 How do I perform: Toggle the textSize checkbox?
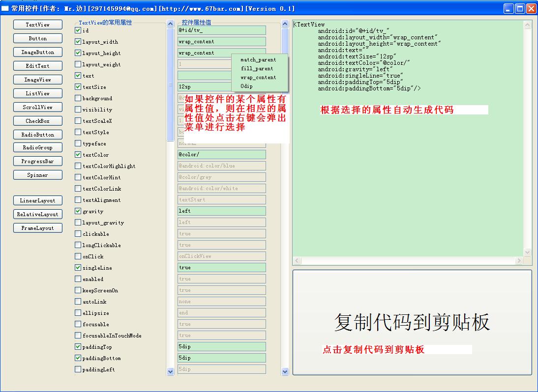78,86
